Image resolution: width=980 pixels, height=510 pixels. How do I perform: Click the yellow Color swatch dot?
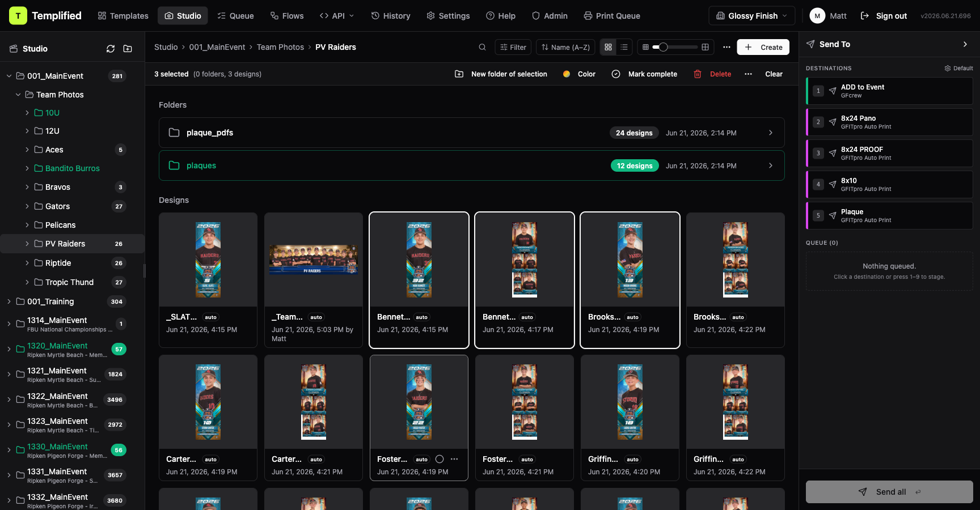click(567, 74)
